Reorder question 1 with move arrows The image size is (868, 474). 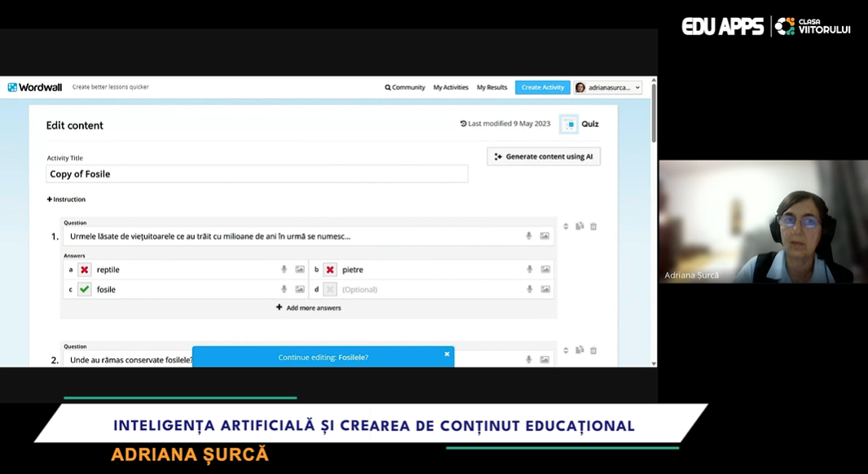(x=566, y=226)
